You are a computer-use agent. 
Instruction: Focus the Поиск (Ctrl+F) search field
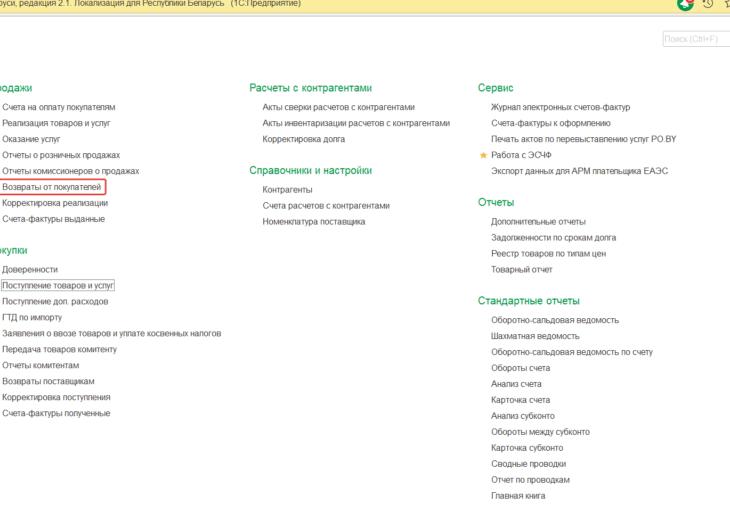point(696,39)
